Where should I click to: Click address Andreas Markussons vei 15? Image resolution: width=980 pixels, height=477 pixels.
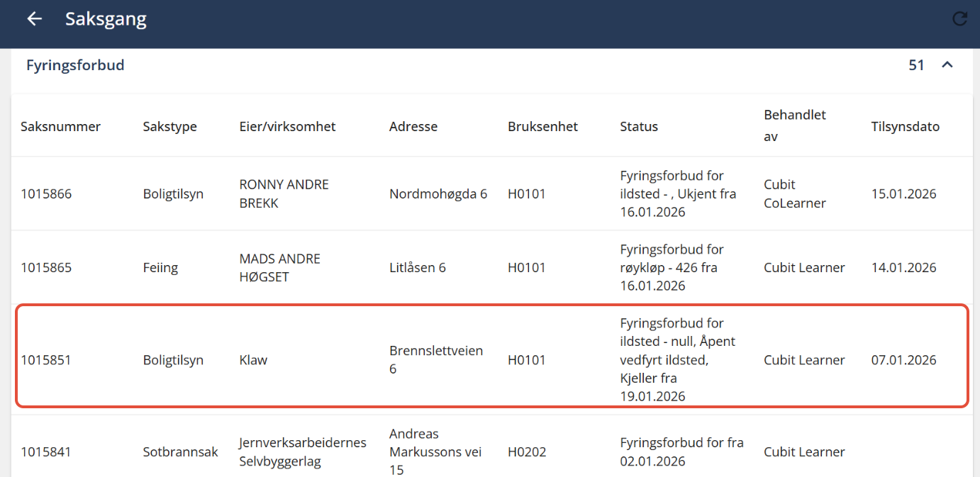pos(435,452)
